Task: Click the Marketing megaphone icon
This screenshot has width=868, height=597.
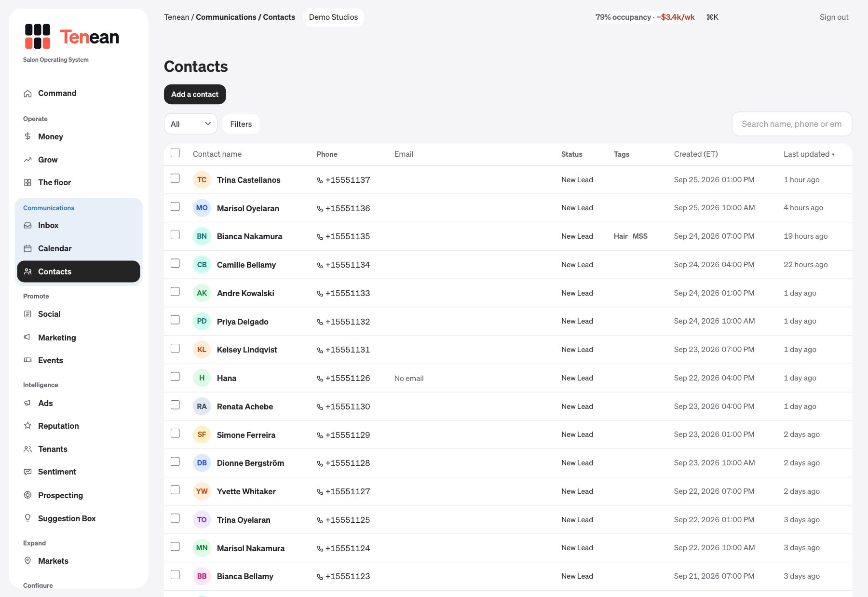Action: click(28, 337)
